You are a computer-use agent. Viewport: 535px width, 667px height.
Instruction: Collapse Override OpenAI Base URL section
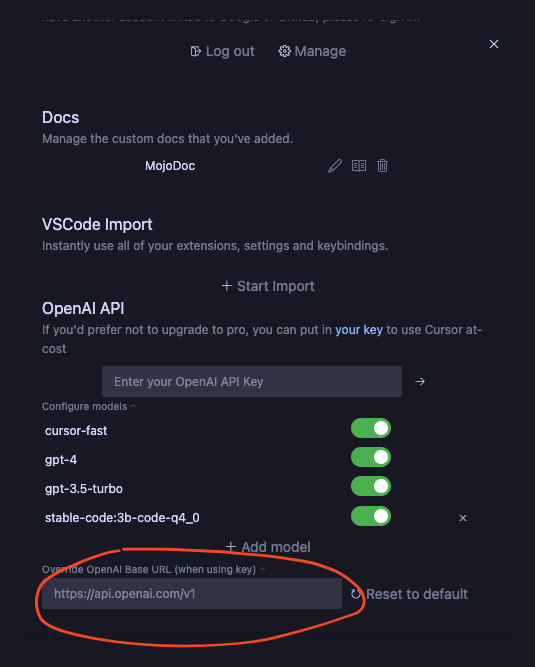154,570
